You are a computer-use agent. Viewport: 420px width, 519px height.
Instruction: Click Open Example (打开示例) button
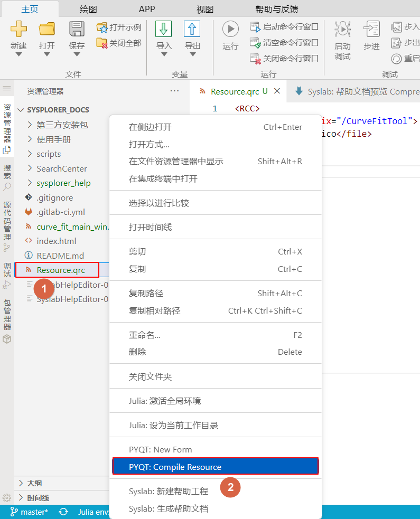tap(119, 27)
